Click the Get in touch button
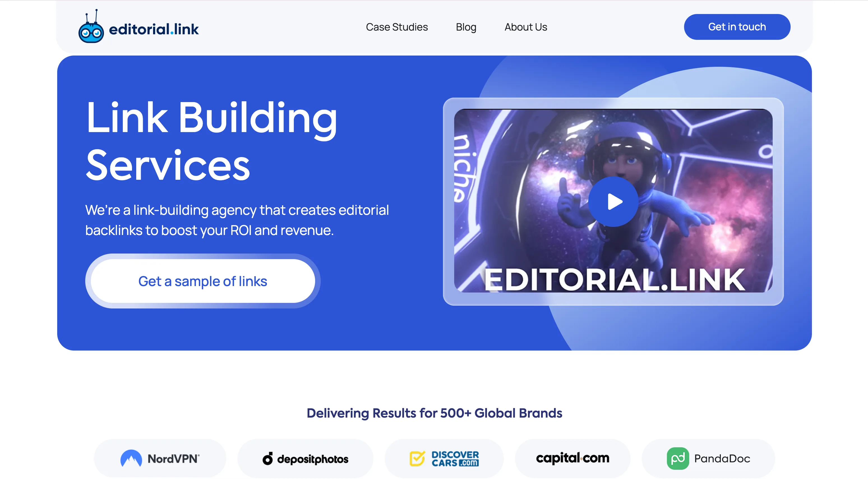This screenshot has height=479, width=868. point(737,27)
